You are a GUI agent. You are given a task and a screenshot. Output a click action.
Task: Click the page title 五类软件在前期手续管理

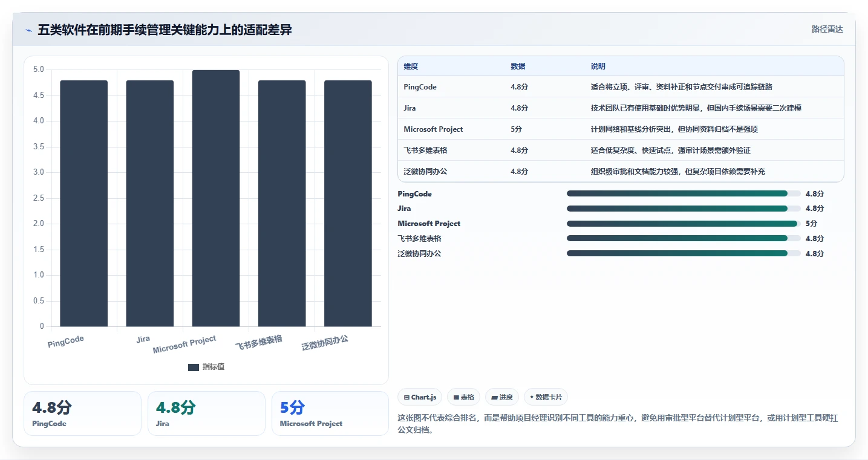pyautogui.click(x=165, y=30)
